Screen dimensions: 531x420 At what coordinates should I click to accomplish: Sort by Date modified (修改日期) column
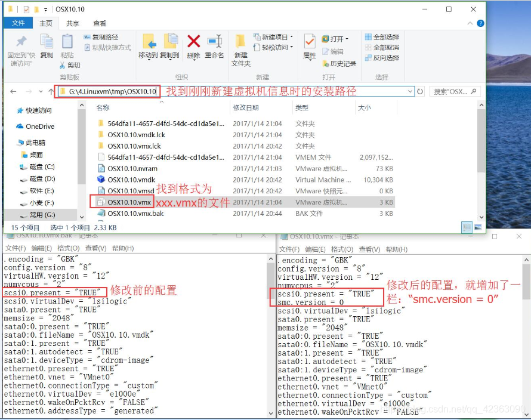(x=246, y=108)
